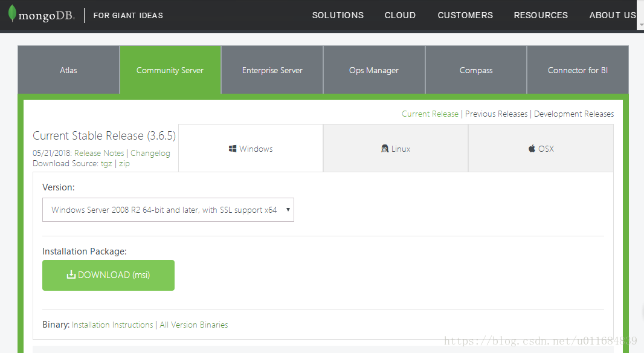This screenshot has width=644, height=353.
Task: Open the Development Releases link
Action: [x=574, y=114]
